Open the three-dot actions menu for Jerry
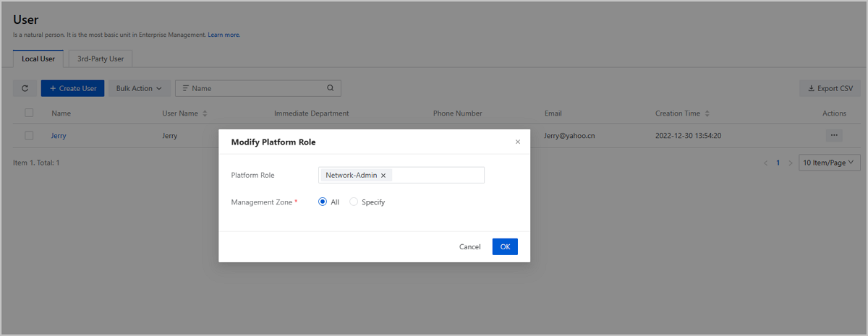Screen dimensions: 868x336 click(834, 135)
